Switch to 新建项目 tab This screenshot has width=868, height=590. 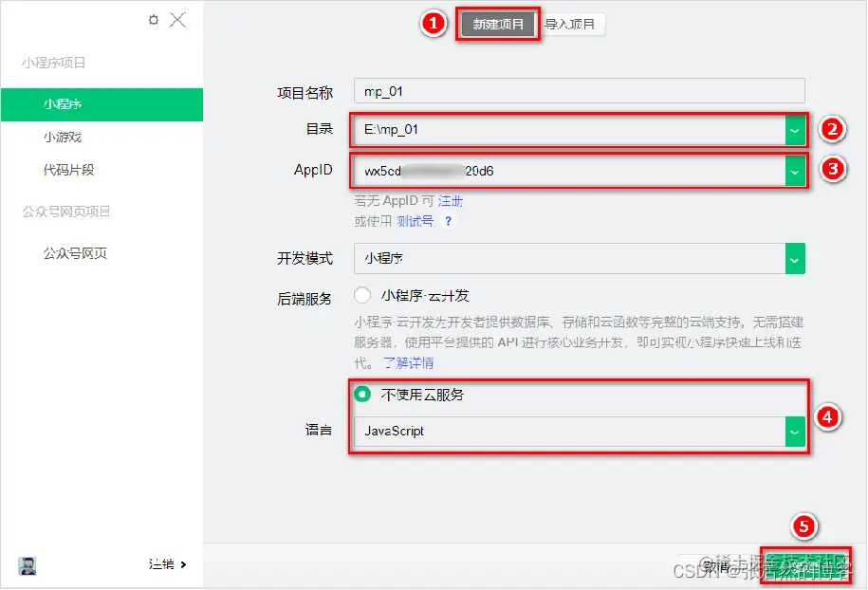click(x=498, y=25)
